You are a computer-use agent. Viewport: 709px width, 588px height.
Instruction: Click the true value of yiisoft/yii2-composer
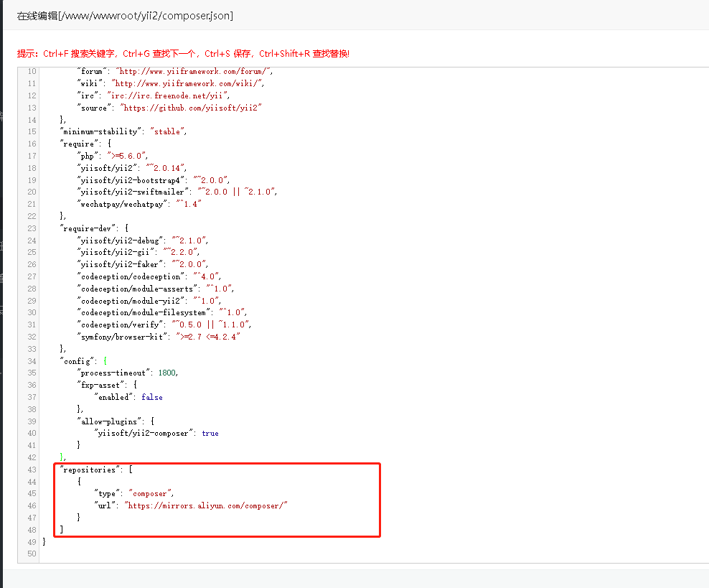tap(210, 433)
